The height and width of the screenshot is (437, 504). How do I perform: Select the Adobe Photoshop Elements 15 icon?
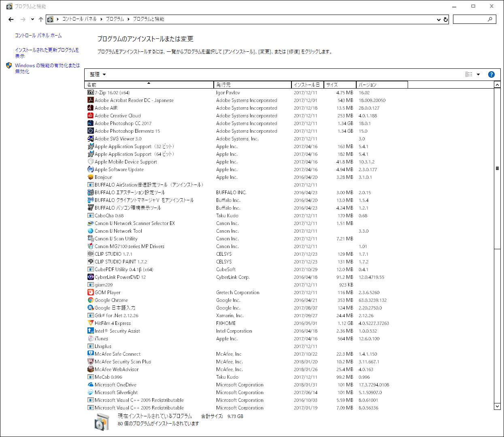click(x=91, y=131)
